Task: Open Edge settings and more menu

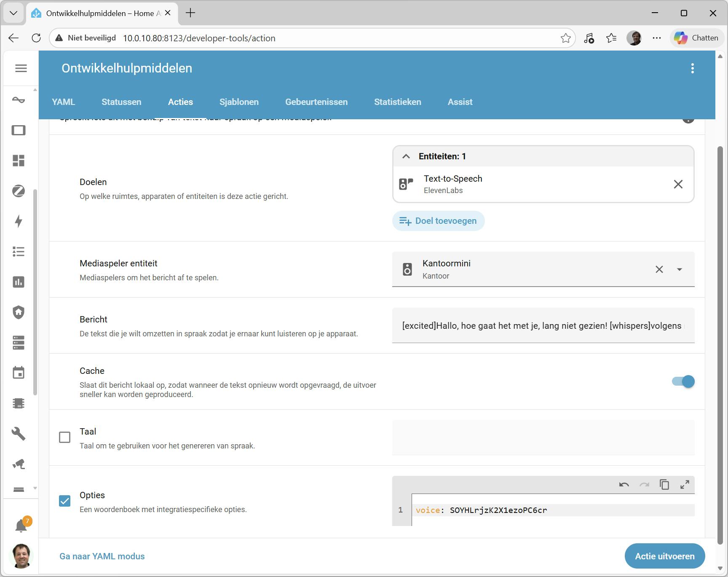Action: coord(657,38)
